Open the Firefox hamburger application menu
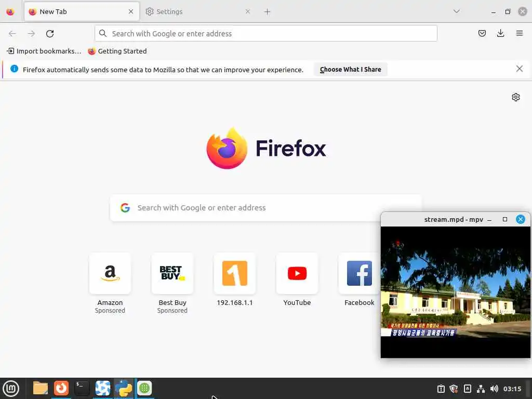 519,33
